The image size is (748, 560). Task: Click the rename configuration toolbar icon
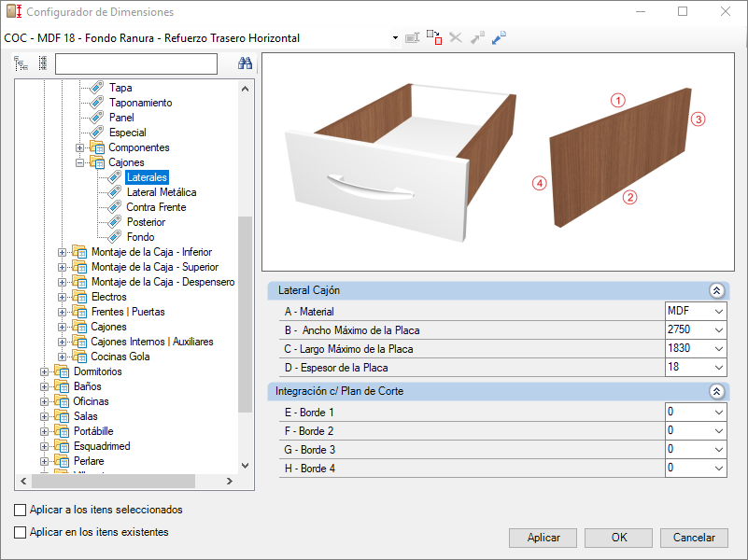412,37
